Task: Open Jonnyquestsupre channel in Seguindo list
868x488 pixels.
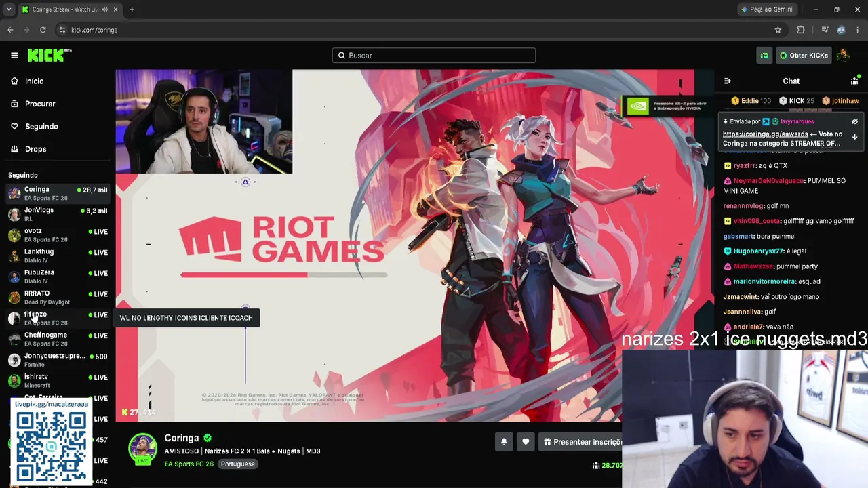Action: [x=58, y=360]
